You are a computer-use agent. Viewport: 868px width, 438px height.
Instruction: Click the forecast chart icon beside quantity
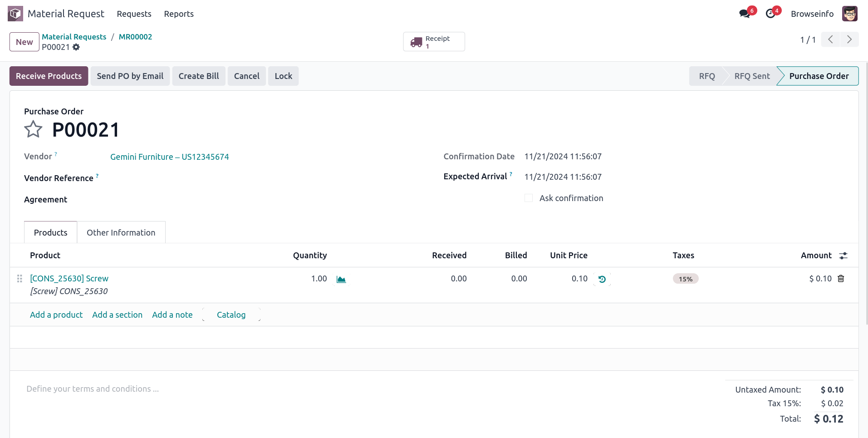[341, 279]
